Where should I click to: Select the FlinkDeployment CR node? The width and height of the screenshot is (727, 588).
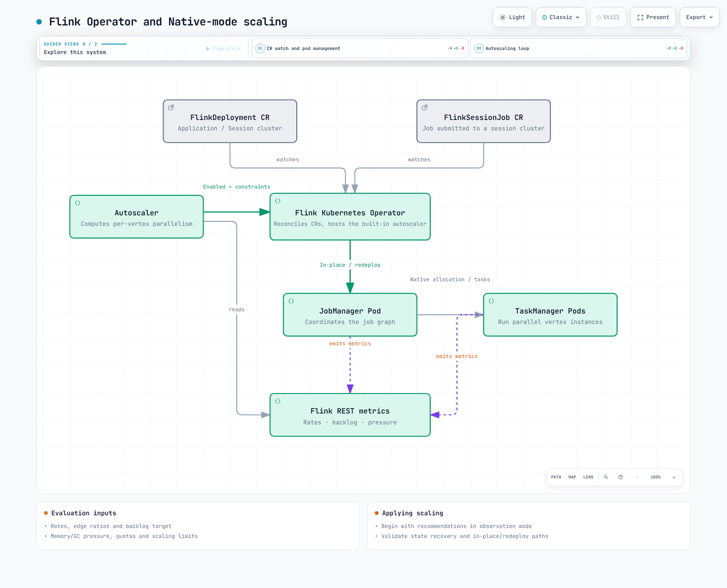[x=230, y=121]
